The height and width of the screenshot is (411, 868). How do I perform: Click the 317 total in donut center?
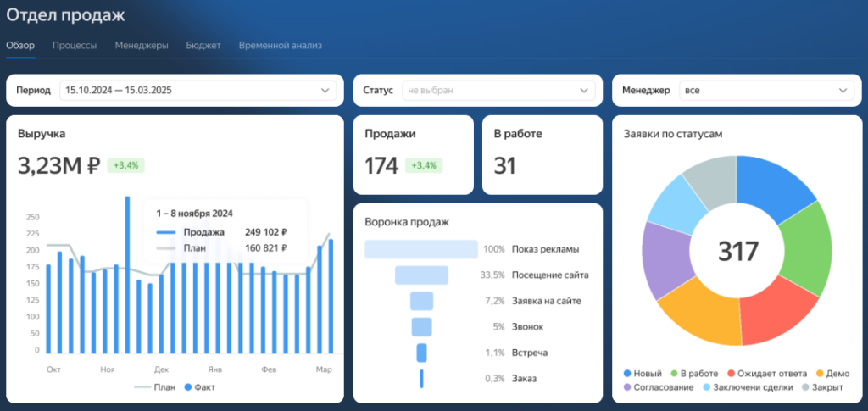[x=738, y=252]
